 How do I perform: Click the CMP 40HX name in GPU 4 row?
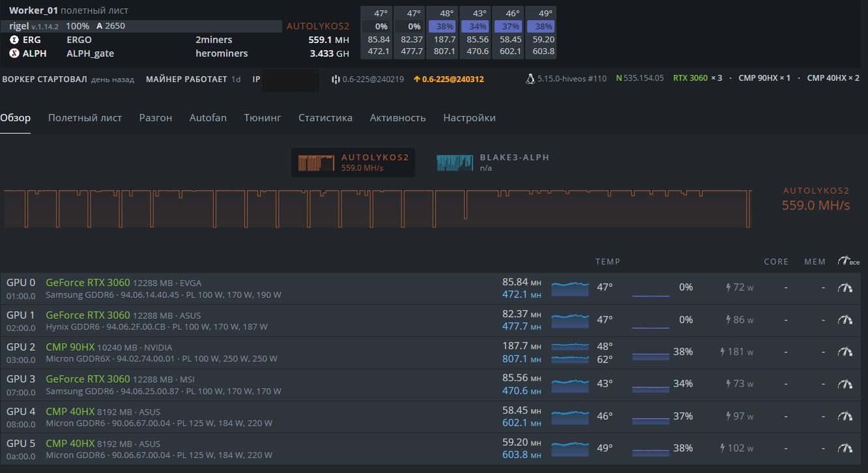[70, 411]
